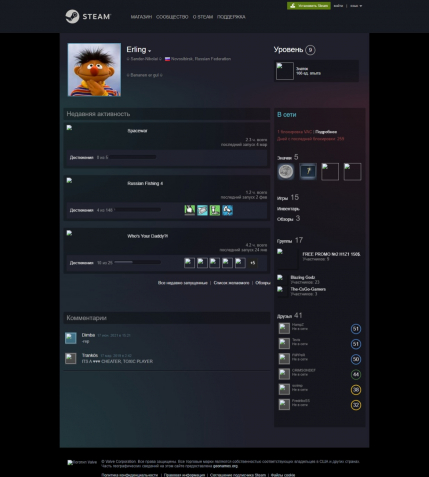
Task: Show the +5 more achievements box
Action: [253, 263]
